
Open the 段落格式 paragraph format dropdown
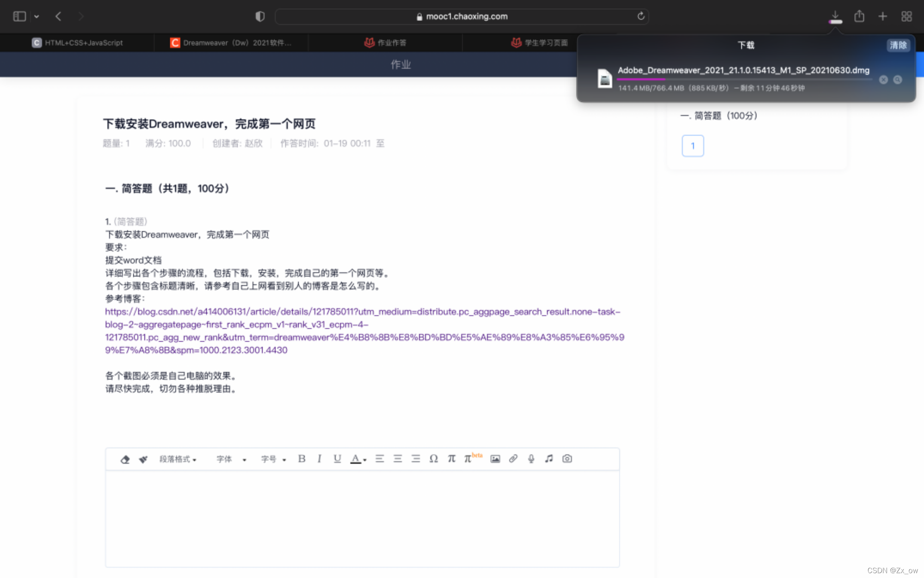177,459
